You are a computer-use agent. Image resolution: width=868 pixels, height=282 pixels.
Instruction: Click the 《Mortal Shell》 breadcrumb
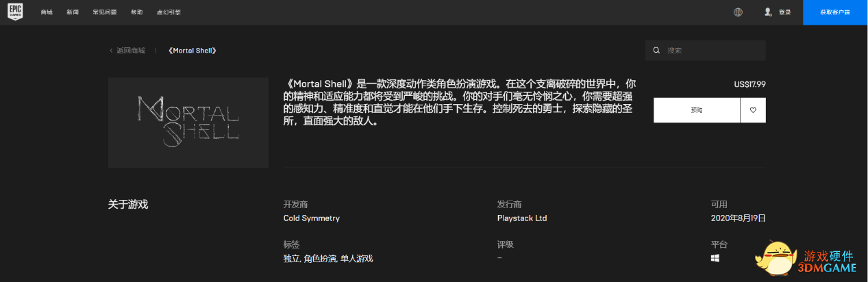coord(193,51)
